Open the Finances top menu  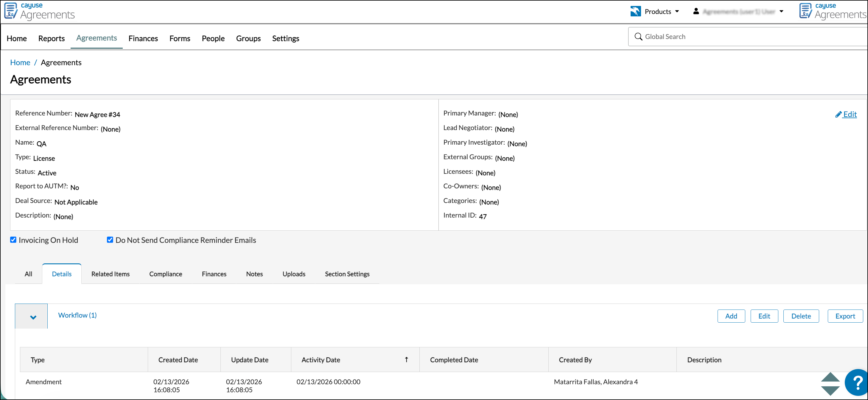[x=143, y=38]
